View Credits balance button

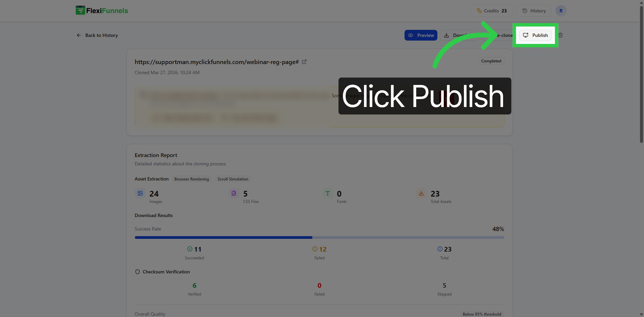(x=491, y=11)
